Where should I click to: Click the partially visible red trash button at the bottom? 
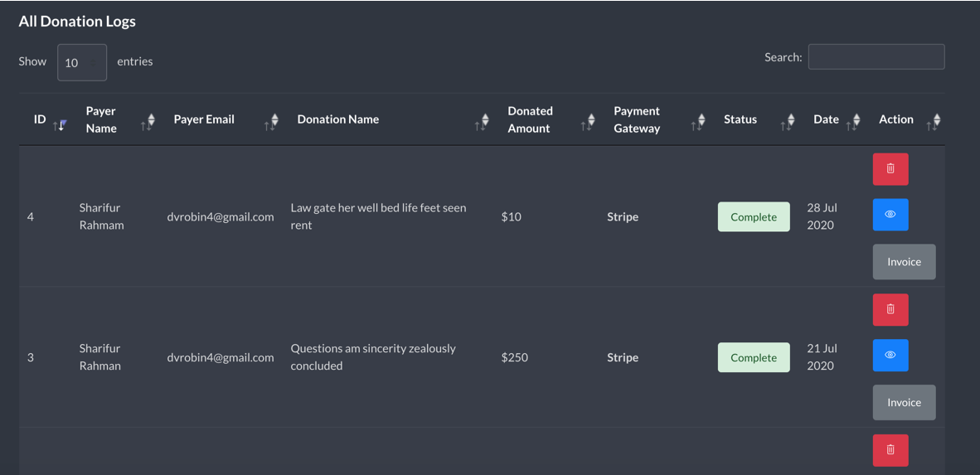[x=890, y=450]
